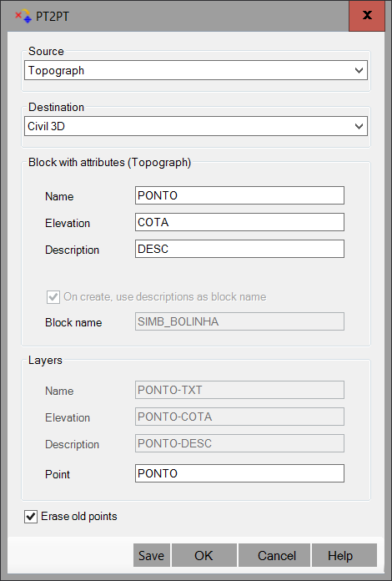The height and width of the screenshot is (581, 392).
Task: Click the Layers Elevation field PONTO-COTA
Action: tap(239, 417)
